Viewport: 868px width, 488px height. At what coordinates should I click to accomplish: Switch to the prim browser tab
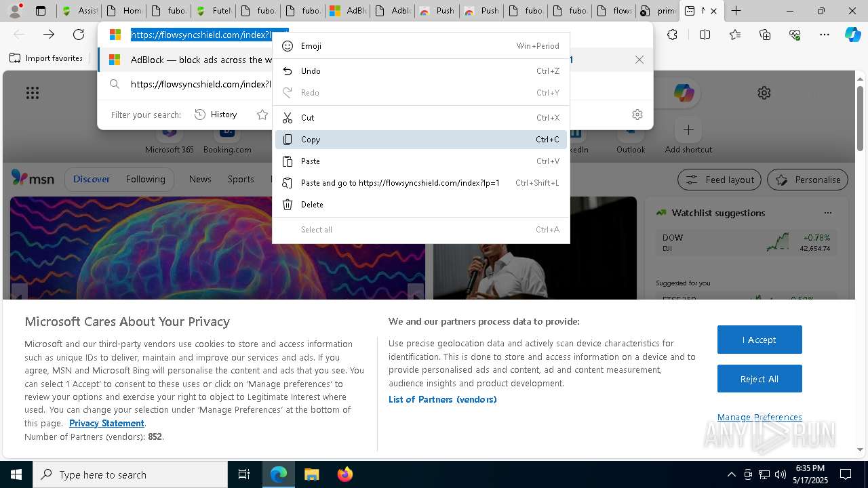click(658, 11)
